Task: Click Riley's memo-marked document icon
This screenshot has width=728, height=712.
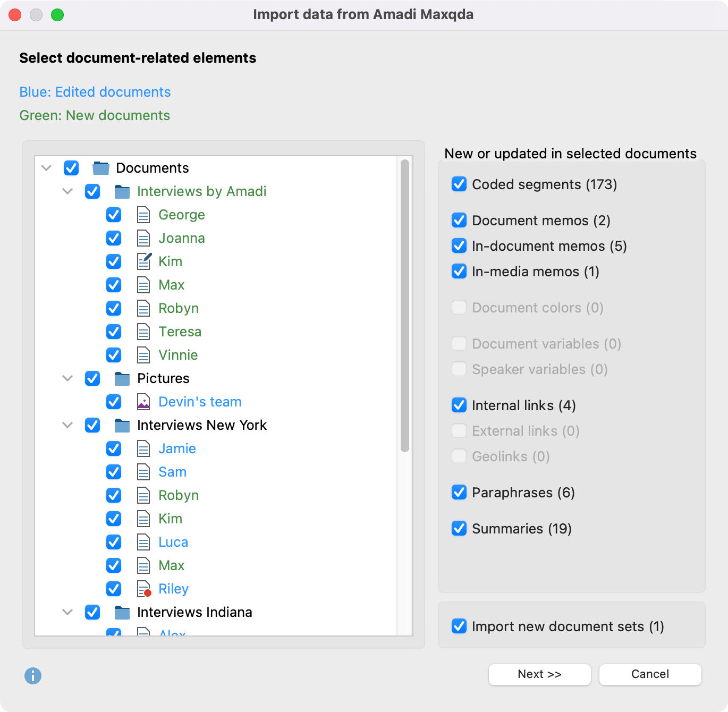Action: 143,589
